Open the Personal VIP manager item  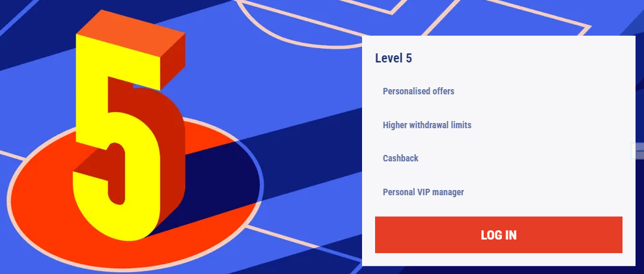(423, 192)
